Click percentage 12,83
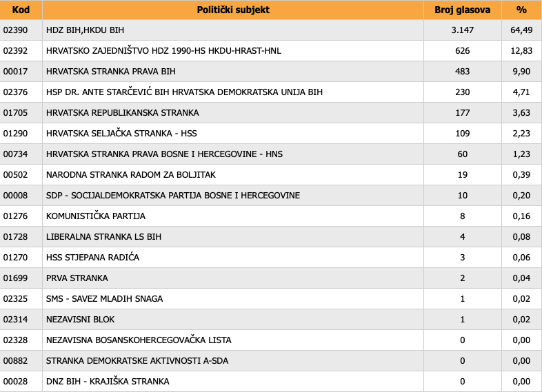The height and width of the screenshot is (392, 542). pyautogui.click(x=521, y=51)
